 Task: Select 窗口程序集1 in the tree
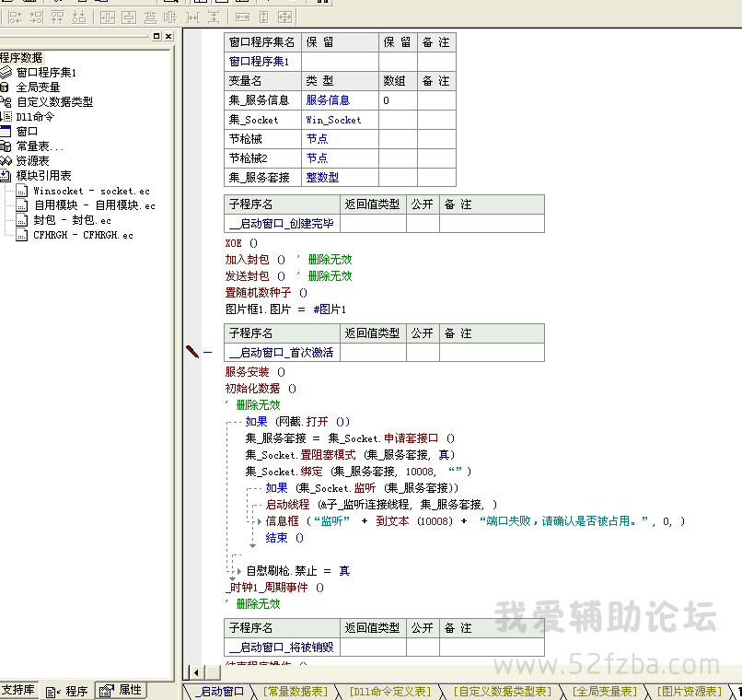46,73
